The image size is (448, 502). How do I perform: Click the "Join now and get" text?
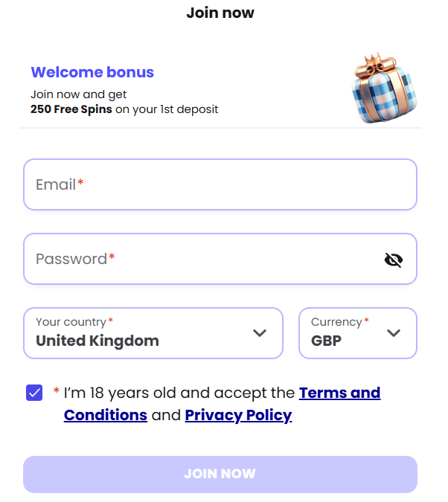[79, 94]
